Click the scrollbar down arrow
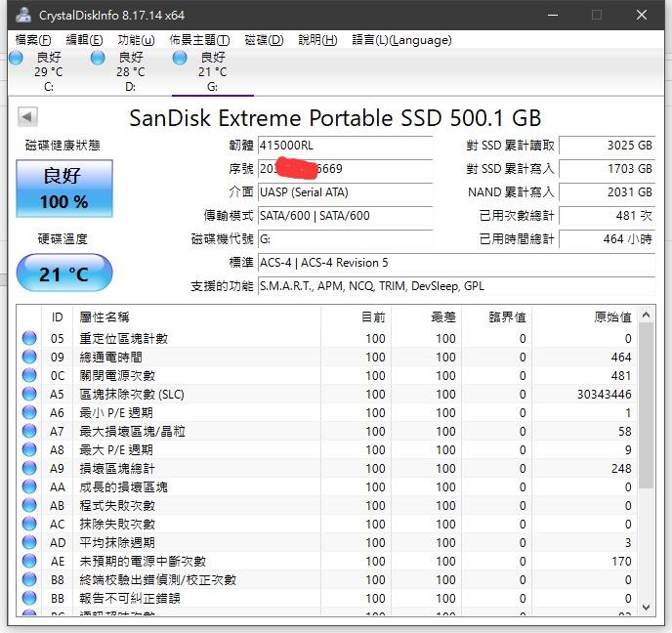672x633 pixels. click(647, 608)
